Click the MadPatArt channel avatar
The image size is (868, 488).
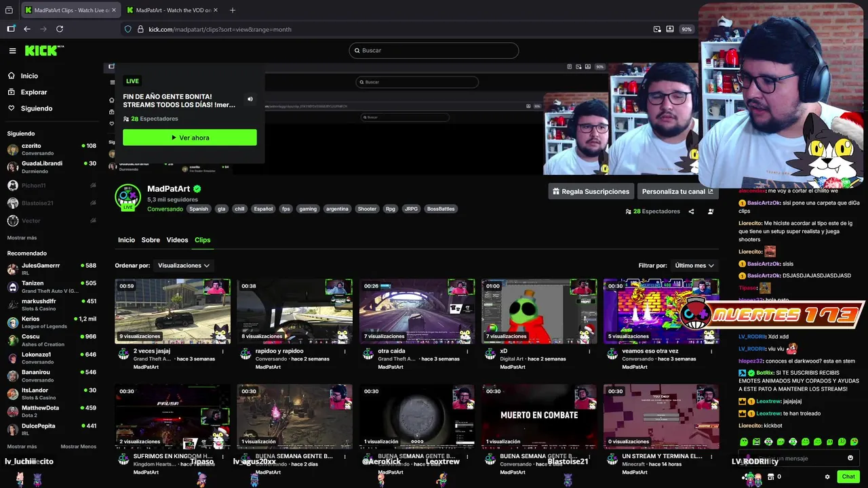point(127,197)
